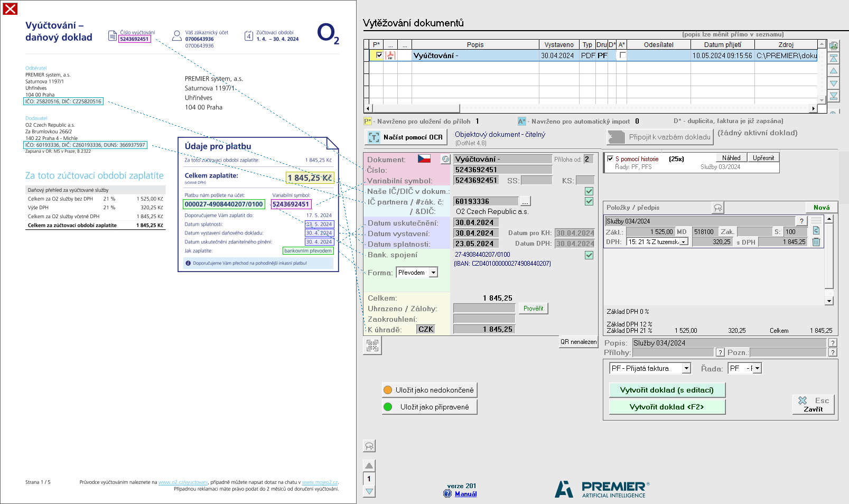Move to next record with down triangle
Screen dimensions: 849x504
click(x=834, y=83)
